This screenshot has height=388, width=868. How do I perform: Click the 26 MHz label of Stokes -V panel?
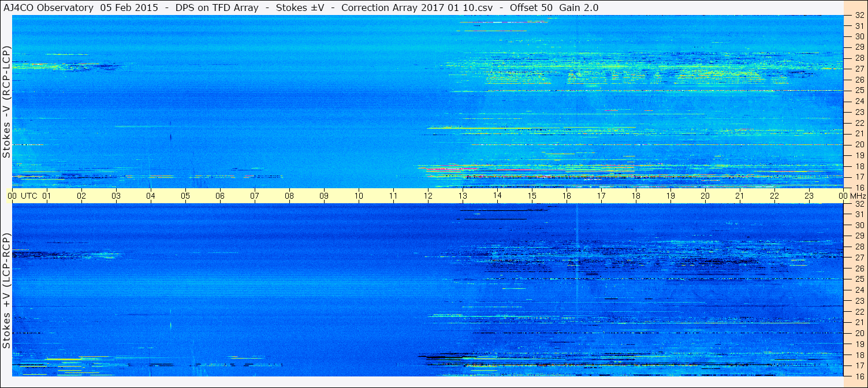859,80
